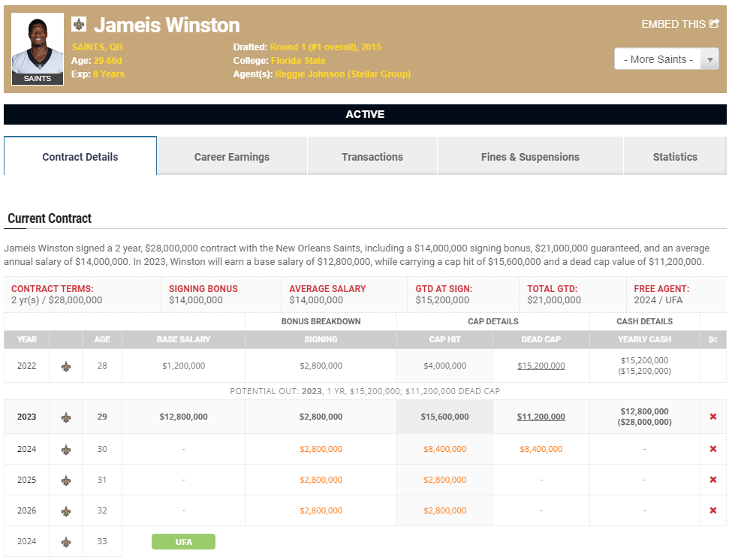Click the Saints logo beside Jameis Winston's name
The width and height of the screenshot is (732, 560).
tap(79, 25)
